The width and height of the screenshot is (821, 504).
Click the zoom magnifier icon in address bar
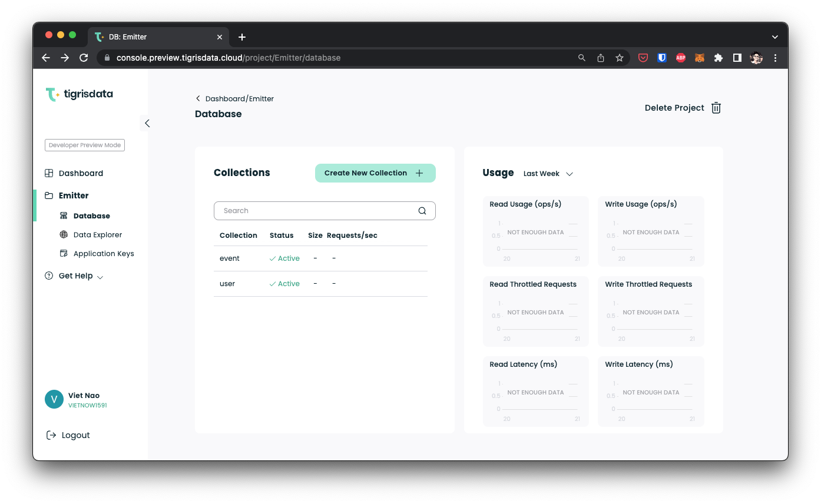click(582, 58)
